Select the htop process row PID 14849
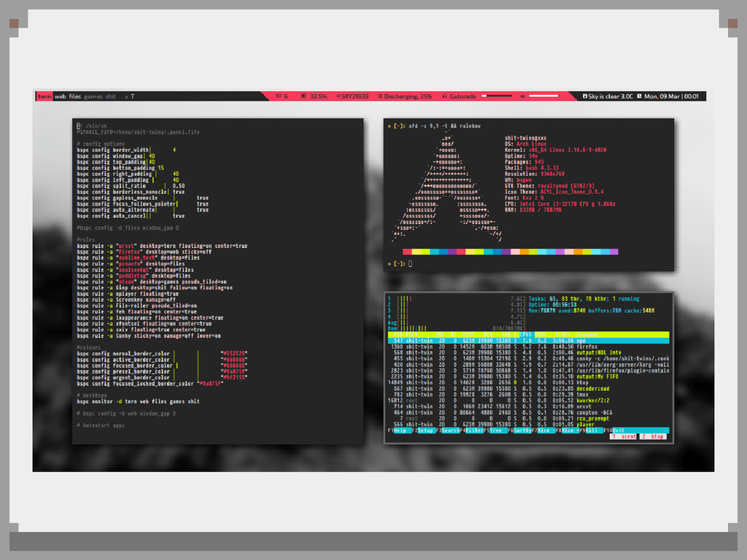 tap(528, 383)
